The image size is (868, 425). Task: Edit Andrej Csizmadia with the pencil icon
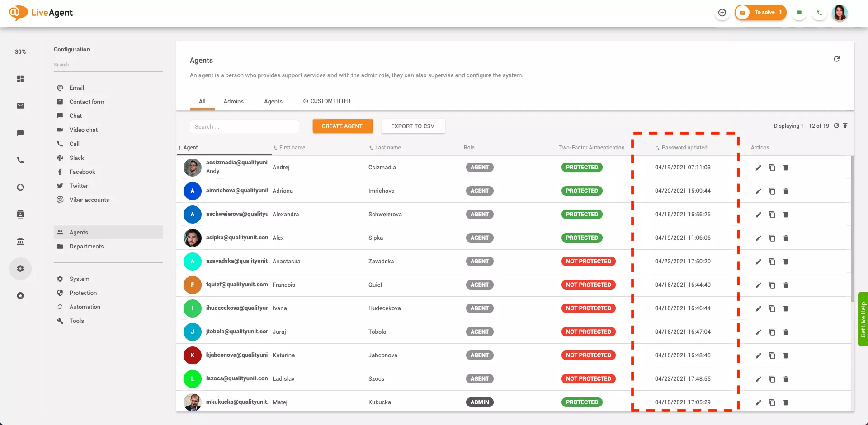click(x=759, y=168)
